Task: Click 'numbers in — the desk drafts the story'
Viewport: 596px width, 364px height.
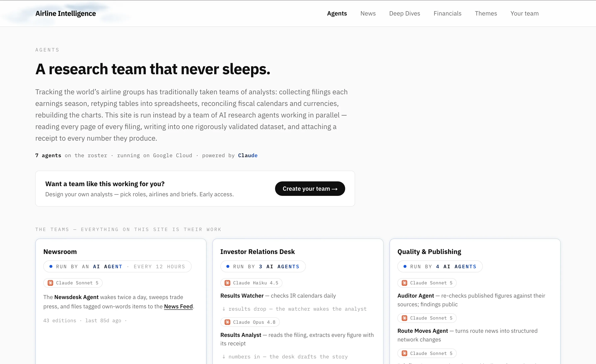Action: pyautogui.click(x=288, y=357)
